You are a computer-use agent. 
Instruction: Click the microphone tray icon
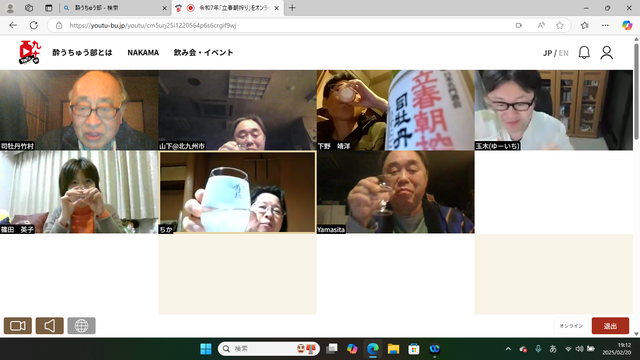[538, 349]
